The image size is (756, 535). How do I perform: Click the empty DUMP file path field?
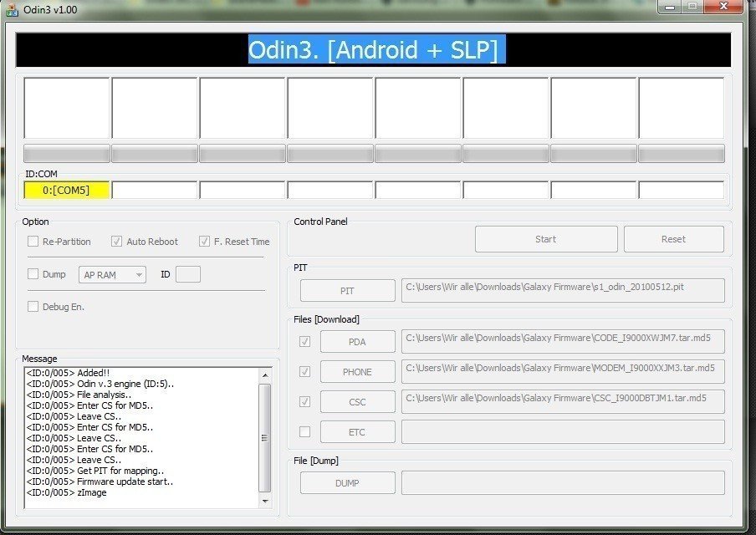[563, 483]
